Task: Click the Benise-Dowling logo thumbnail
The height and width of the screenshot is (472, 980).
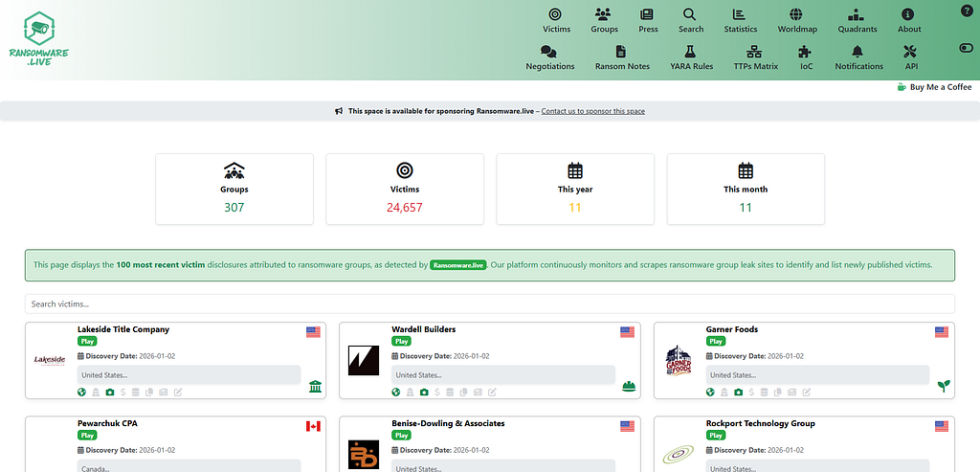Action: click(x=364, y=455)
